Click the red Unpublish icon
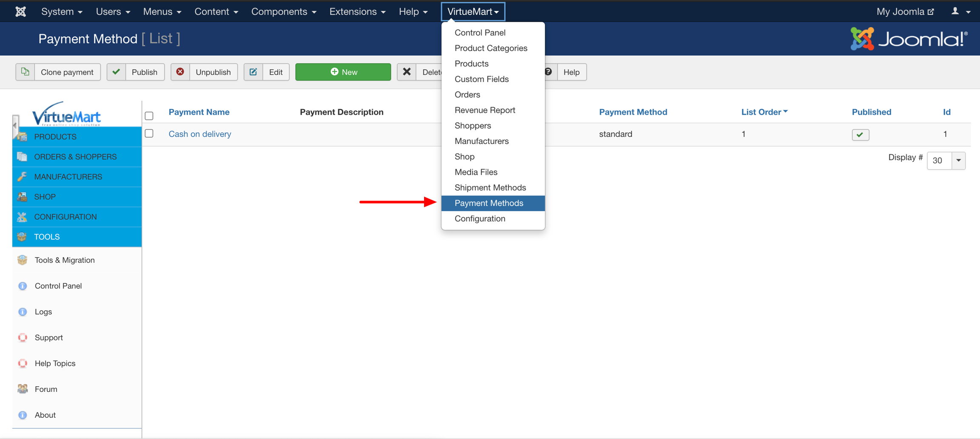Viewport: 980px width, 439px height. click(180, 72)
